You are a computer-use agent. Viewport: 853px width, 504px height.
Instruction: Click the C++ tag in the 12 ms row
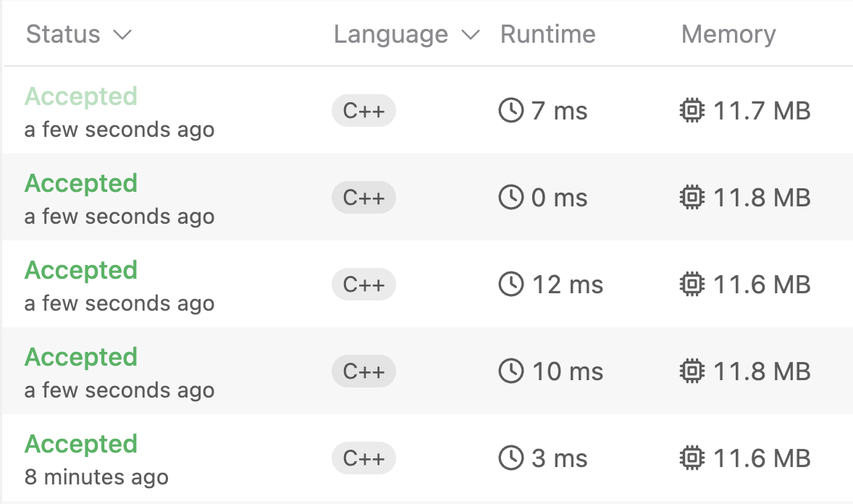(x=364, y=284)
